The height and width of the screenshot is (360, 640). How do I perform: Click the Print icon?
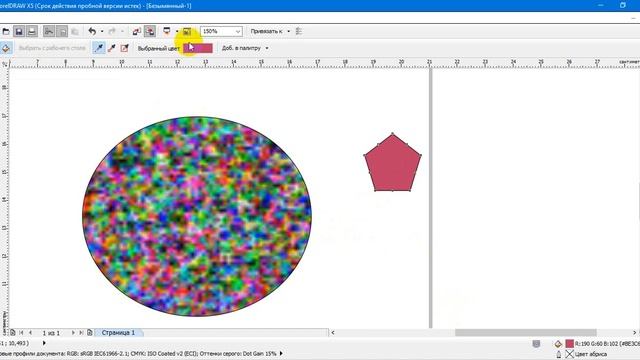coord(32,31)
